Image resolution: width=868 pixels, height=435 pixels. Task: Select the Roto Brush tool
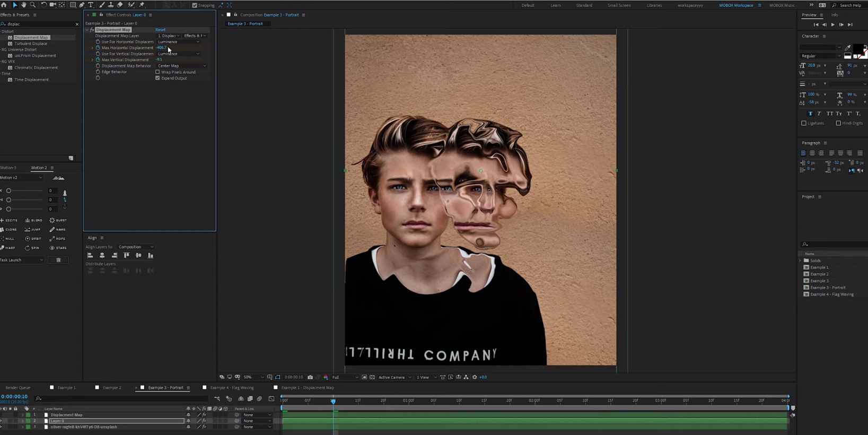click(131, 5)
